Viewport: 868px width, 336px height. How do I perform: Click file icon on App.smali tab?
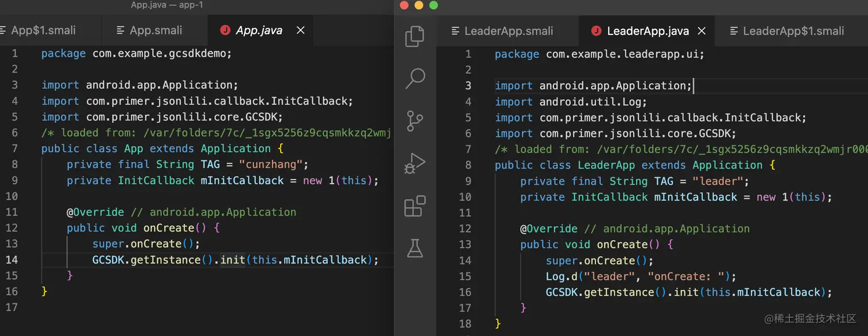(120, 30)
